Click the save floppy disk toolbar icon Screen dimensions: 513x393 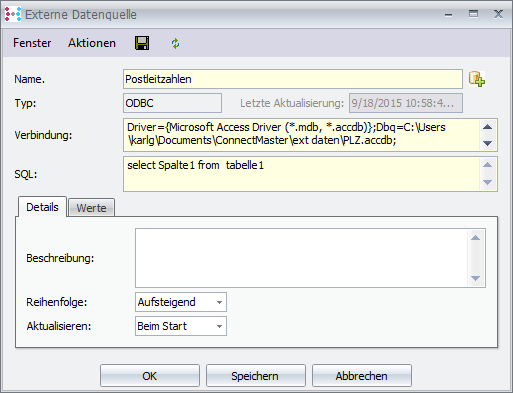(x=142, y=43)
